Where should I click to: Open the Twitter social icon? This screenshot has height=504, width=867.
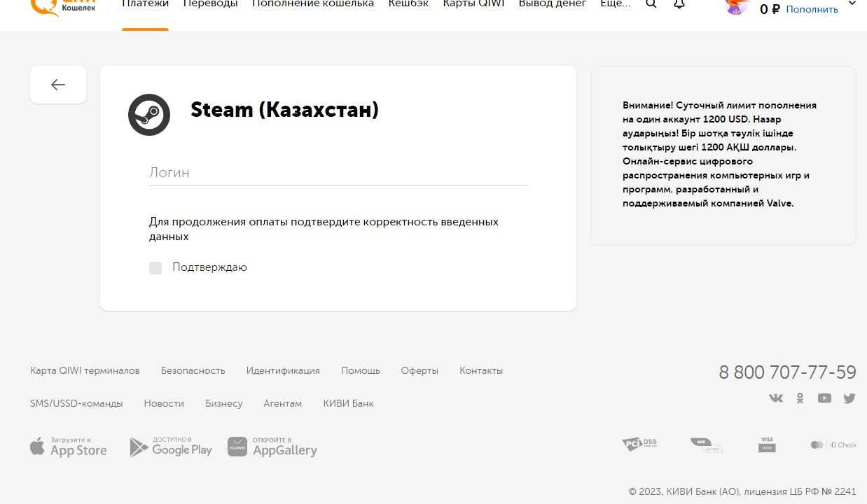pos(849,398)
